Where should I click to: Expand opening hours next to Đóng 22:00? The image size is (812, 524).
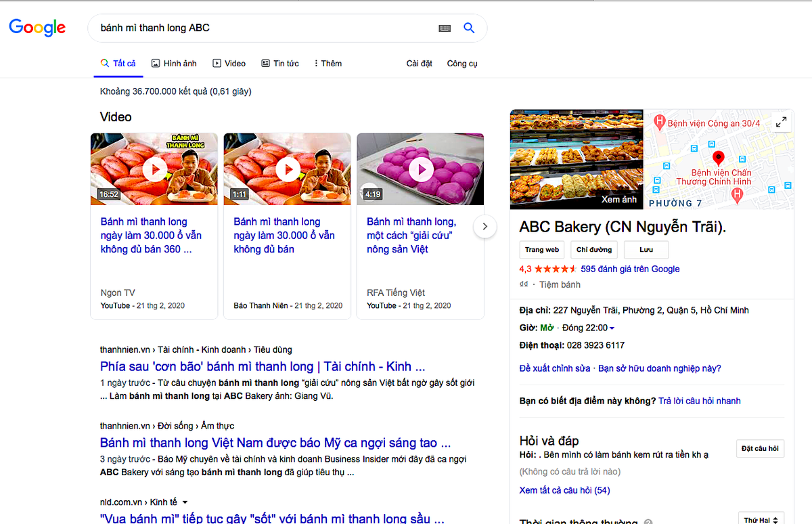click(612, 328)
